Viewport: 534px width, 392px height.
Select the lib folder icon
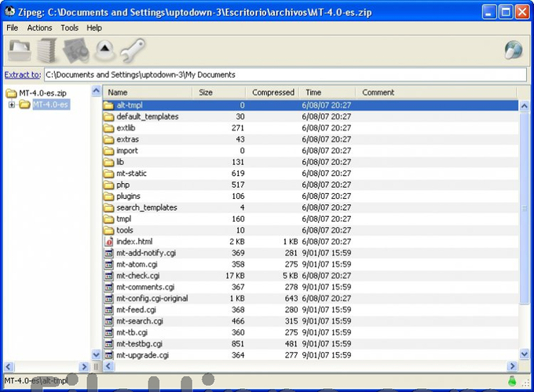coord(108,162)
